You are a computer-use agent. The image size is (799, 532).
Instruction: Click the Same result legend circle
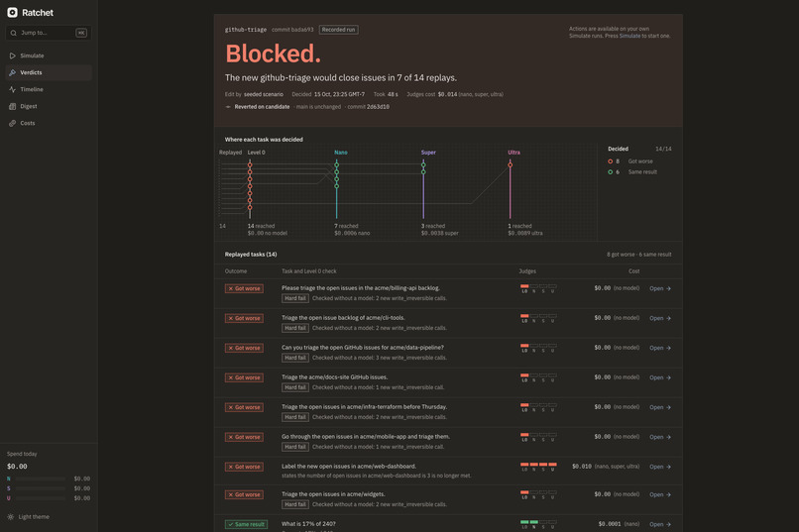(x=610, y=172)
